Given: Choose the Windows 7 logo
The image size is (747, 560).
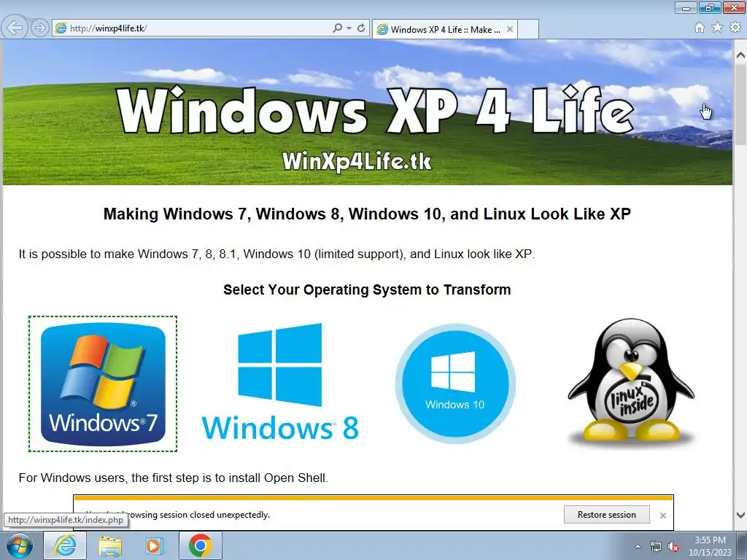Looking at the screenshot, I should pyautogui.click(x=103, y=384).
